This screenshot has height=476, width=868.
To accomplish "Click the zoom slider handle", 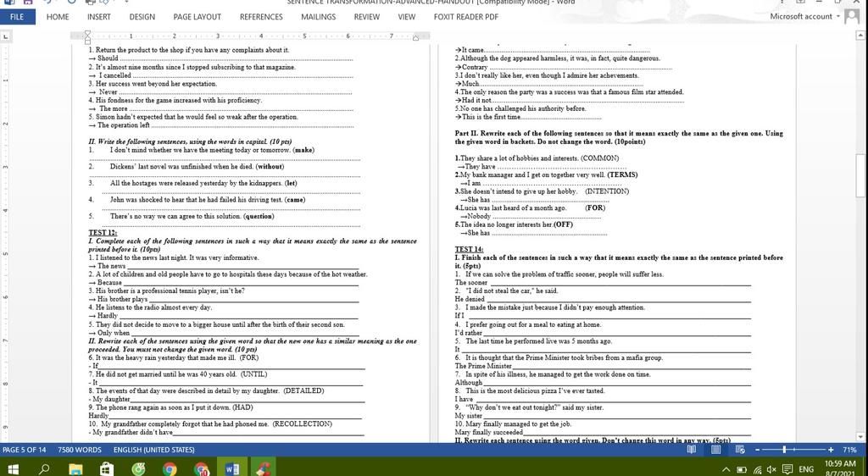I will 784,450.
